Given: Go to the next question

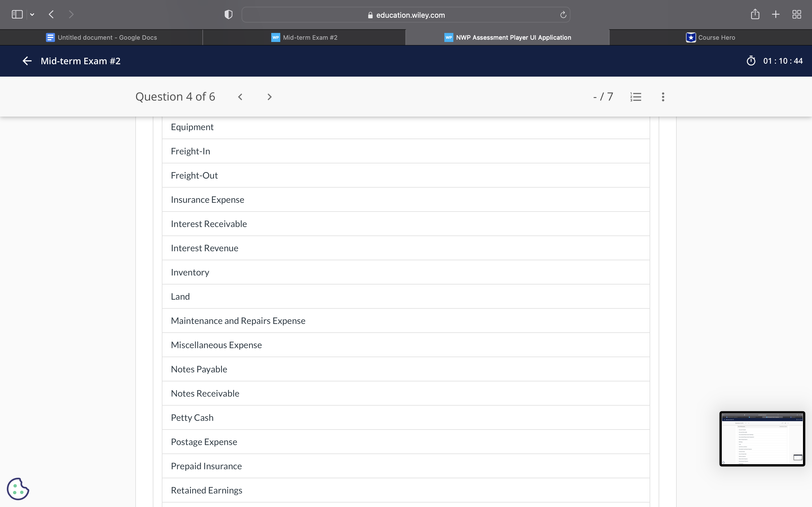Looking at the screenshot, I should point(269,97).
